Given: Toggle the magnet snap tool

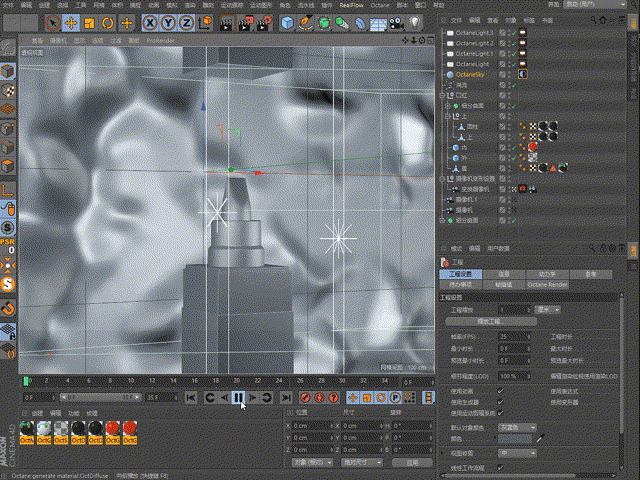Looking at the screenshot, I should (x=8, y=308).
